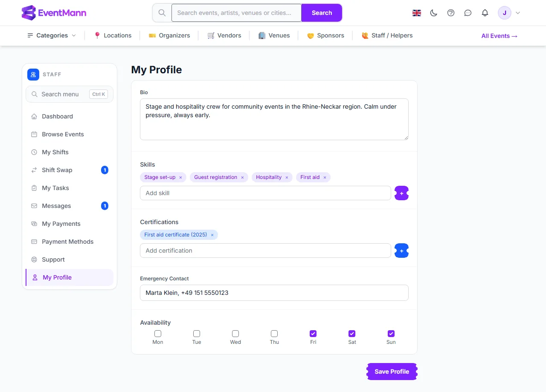Uncheck Friday availability

pos(313,334)
